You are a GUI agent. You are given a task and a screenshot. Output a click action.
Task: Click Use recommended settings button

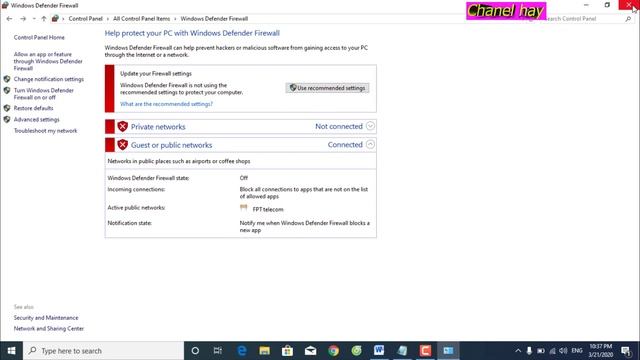pyautogui.click(x=327, y=88)
